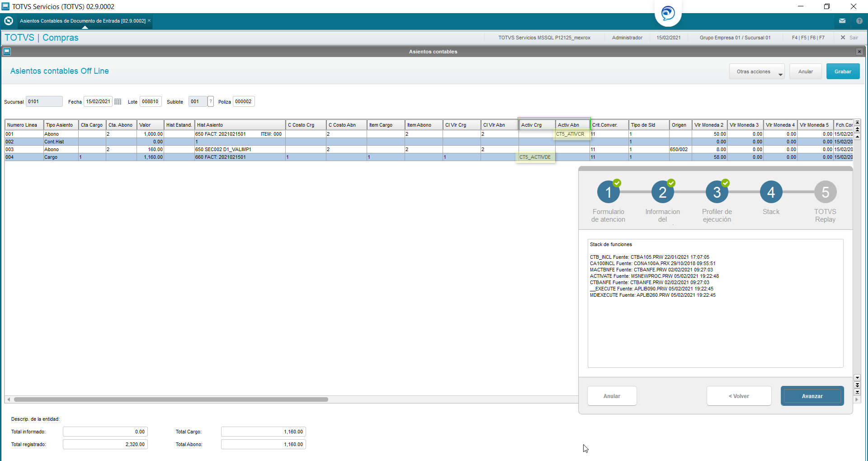Viewport: 868px width, 461px height.
Task: Click the floating chat assistant icon
Action: point(668,13)
